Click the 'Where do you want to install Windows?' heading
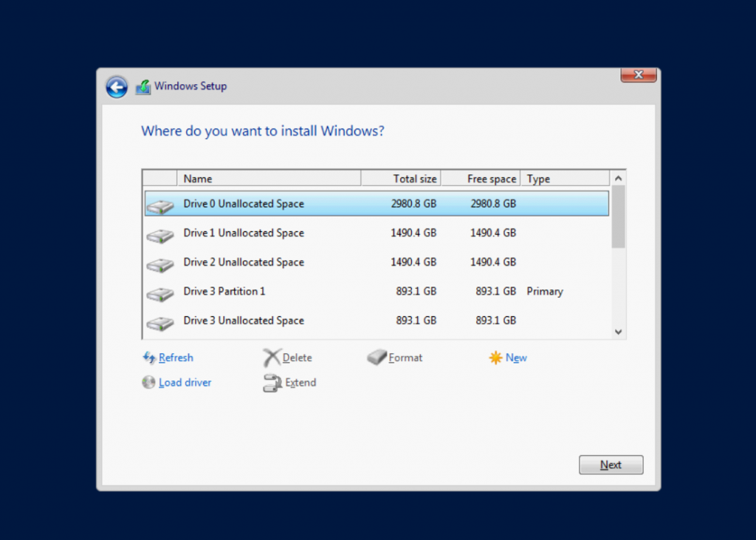This screenshot has height=540, width=756. click(263, 131)
